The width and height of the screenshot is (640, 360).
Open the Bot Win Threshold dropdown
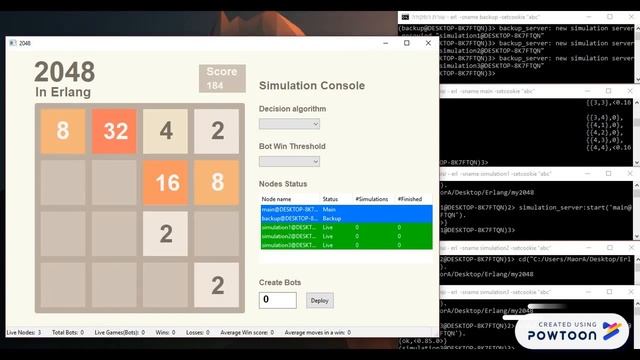point(289,162)
